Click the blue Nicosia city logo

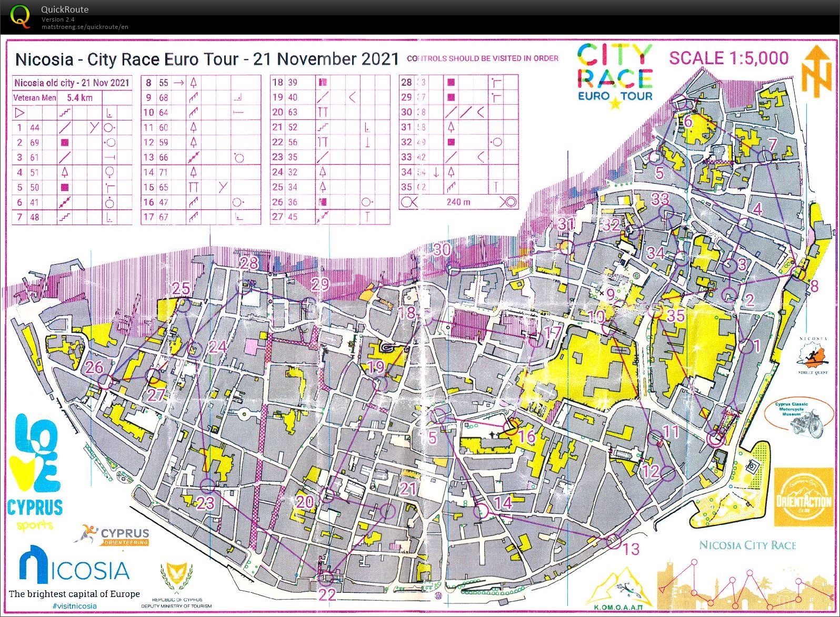pos(74,564)
